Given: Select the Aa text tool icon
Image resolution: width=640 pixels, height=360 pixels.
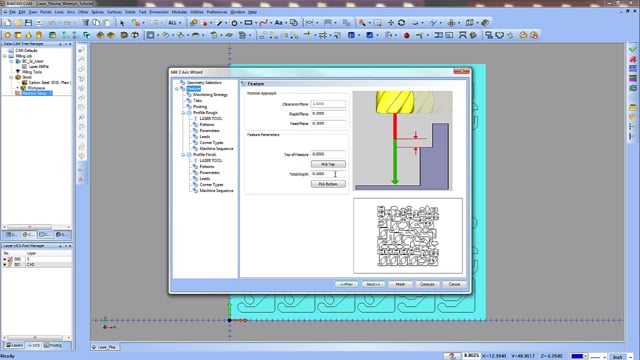Looking at the screenshot, I should (x=278, y=23).
